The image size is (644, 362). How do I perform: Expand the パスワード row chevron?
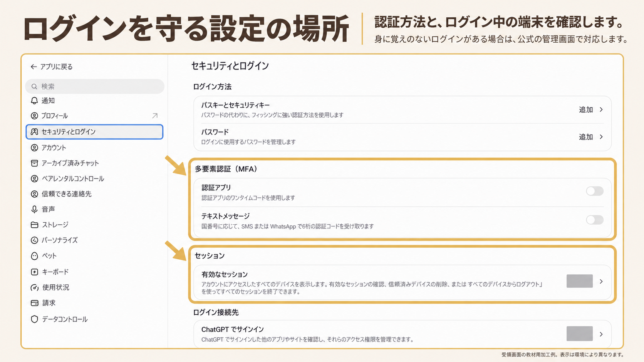coord(601,137)
